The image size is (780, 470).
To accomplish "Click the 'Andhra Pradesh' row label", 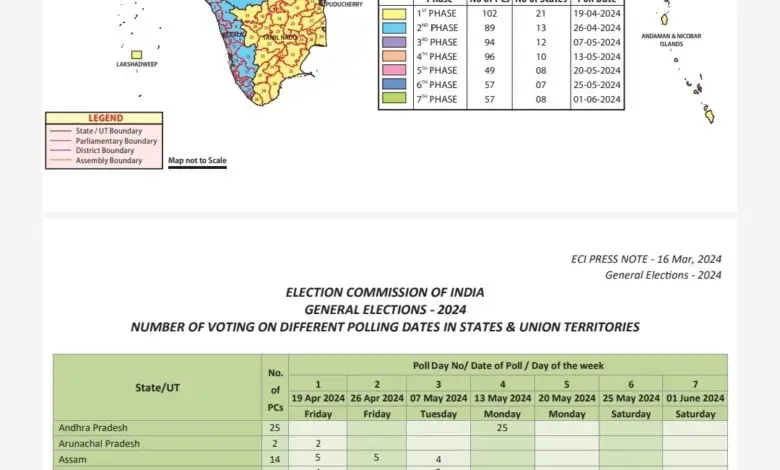I will click(93, 428).
